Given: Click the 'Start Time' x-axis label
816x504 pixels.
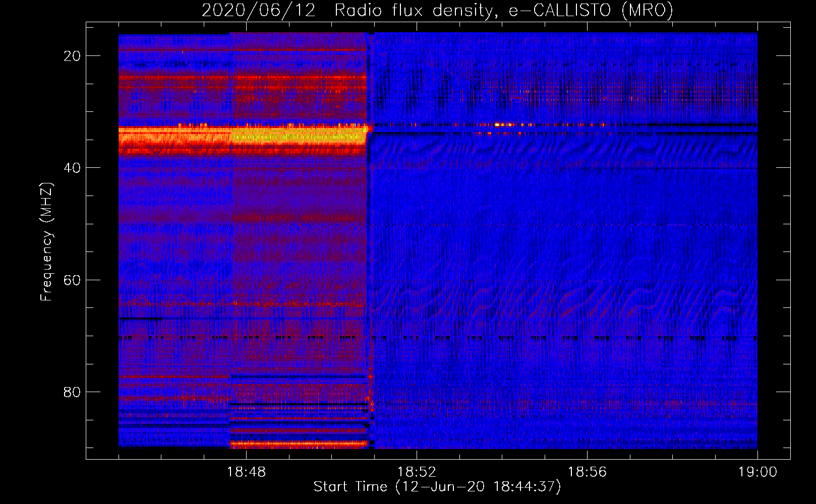Looking at the screenshot, I should pyautogui.click(x=437, y=487).
